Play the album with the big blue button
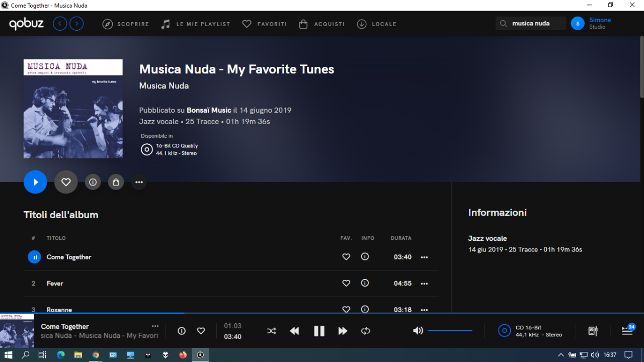The width and height of the screenshot is (644, 362). [35, 182]
